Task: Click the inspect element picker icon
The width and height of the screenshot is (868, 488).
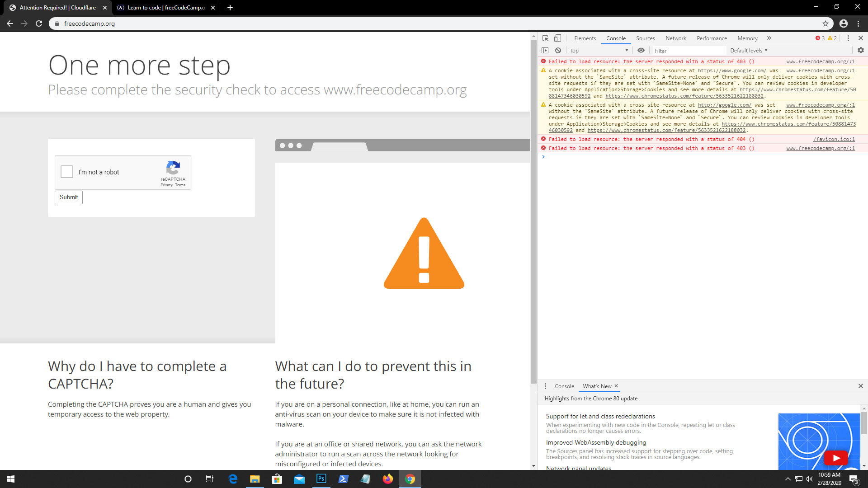Action: point(545,38)
